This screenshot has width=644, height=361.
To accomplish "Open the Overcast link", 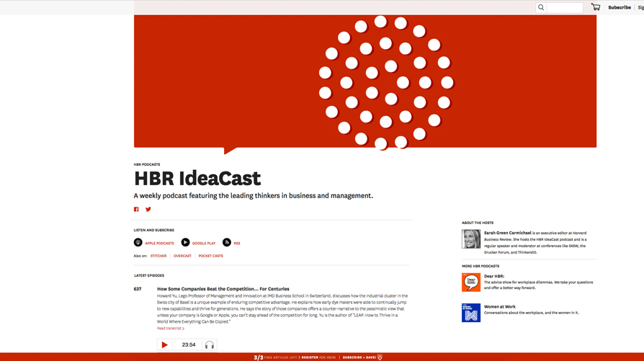I will pos(182,256).
